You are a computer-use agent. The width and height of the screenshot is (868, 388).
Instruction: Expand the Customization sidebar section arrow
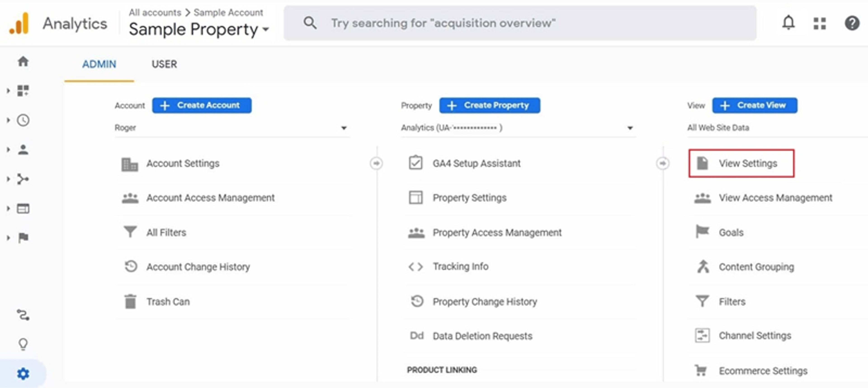[x=8, y=91]
